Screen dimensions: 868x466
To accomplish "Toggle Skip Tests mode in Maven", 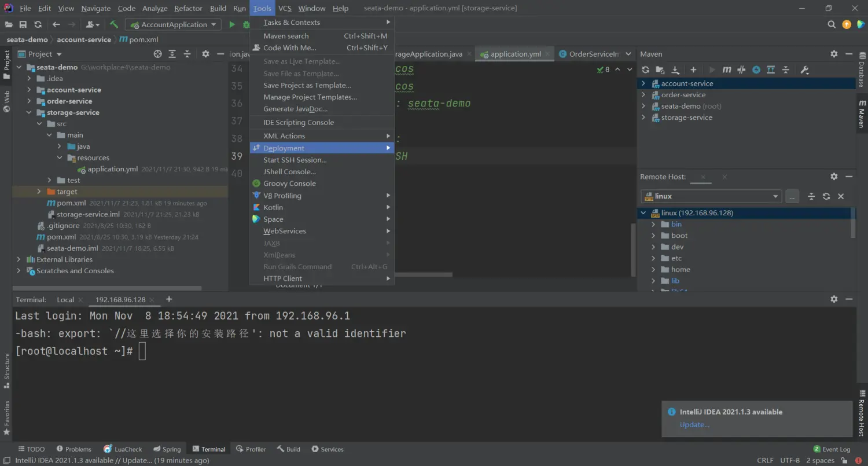I will point(756,70).
